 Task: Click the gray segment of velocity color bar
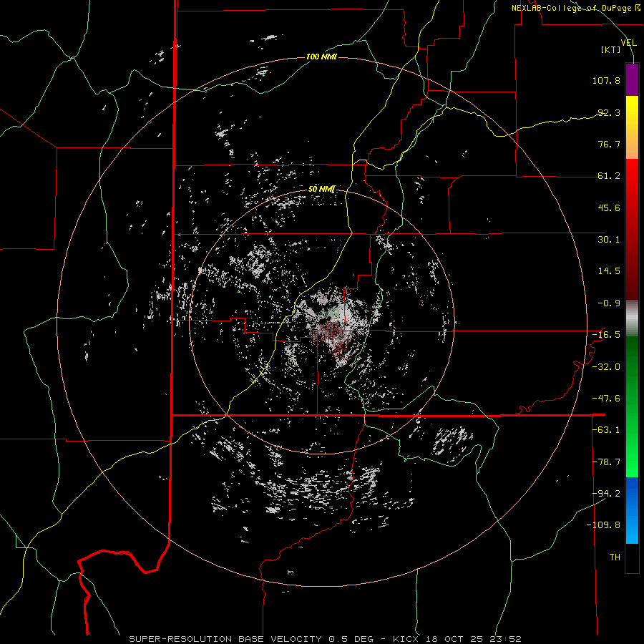point(632,318)
